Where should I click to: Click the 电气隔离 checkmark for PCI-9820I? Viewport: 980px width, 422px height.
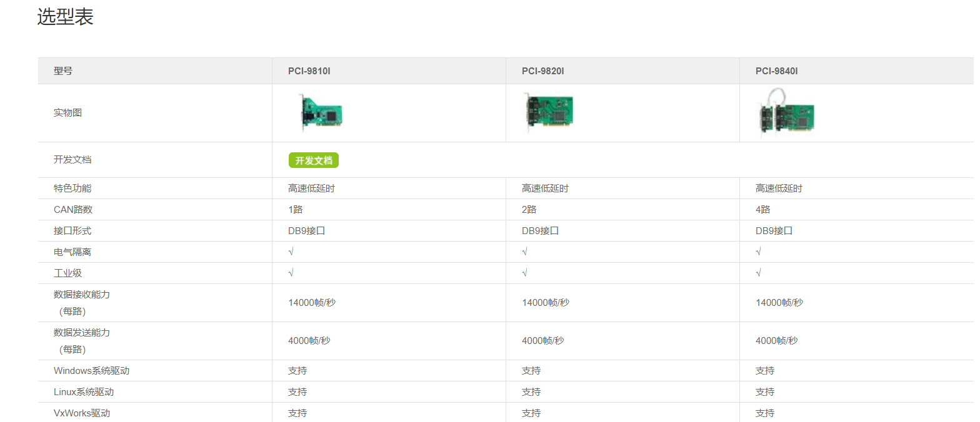pos(525,252)
